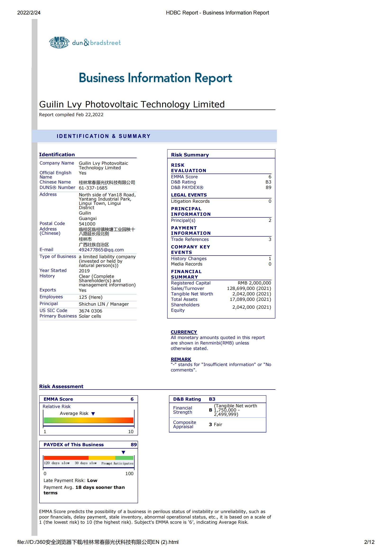This screenshot has height=555, width=392.
Task: Click the Financial Strength label
Action: (x=183, y=410)
